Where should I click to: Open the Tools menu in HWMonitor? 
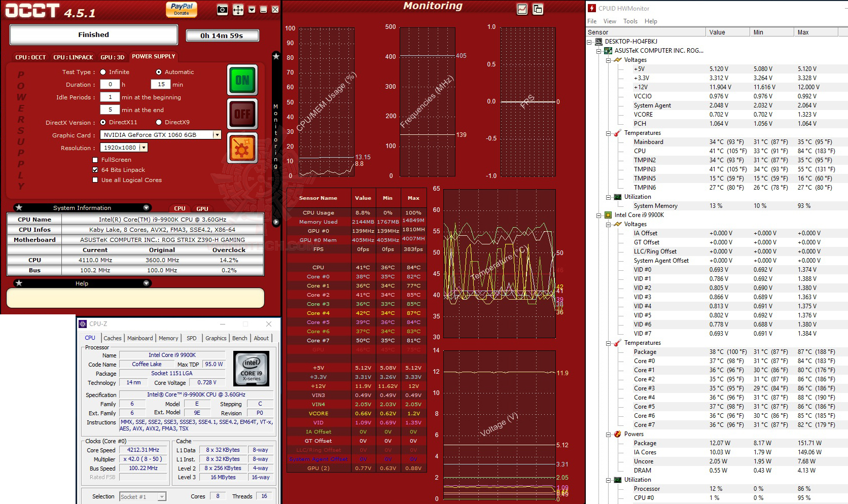click(x=630, y=21)
